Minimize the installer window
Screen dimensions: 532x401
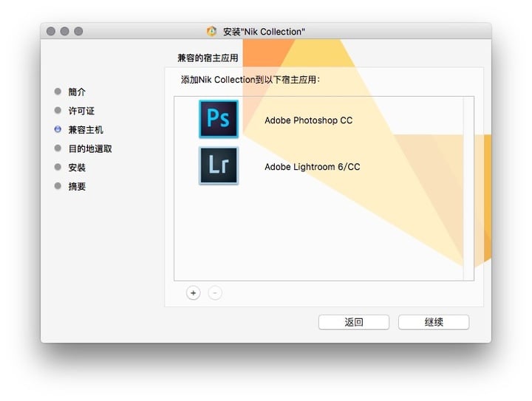(64, 31)
